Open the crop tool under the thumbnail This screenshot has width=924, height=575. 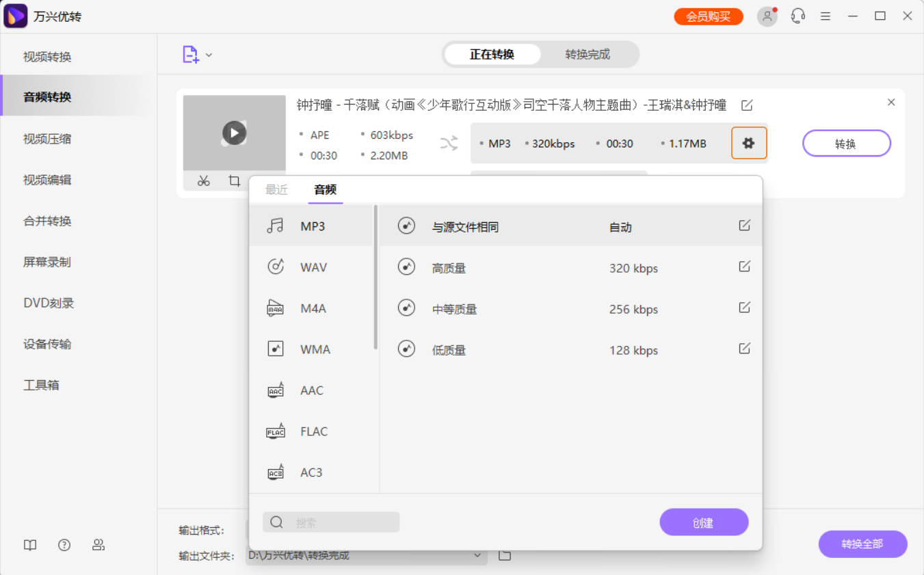233,180
